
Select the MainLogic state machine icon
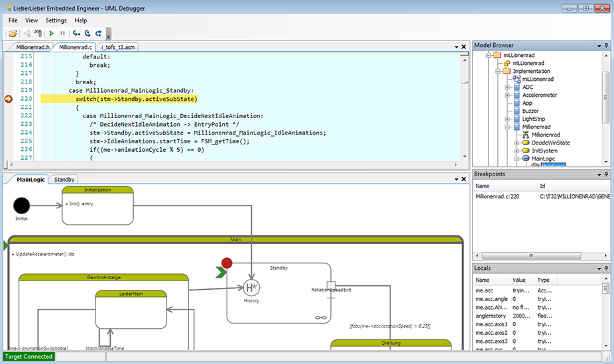(x=526, y=158)
